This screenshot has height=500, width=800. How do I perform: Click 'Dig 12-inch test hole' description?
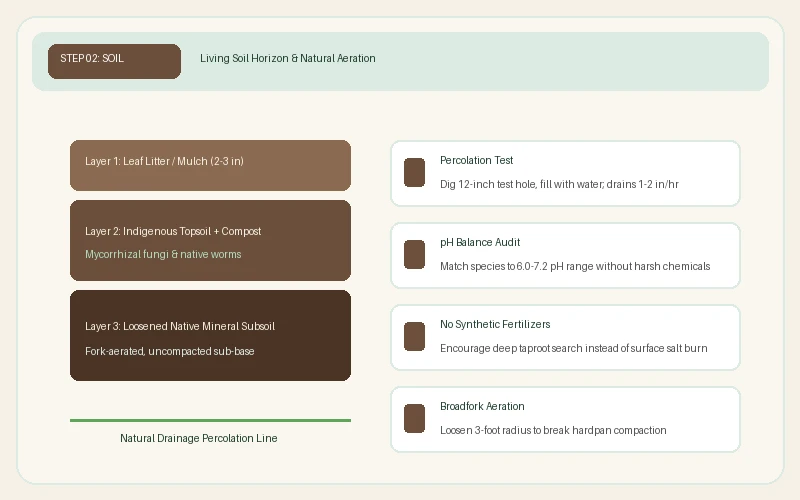pyautogui.click(x=559, y=184)
